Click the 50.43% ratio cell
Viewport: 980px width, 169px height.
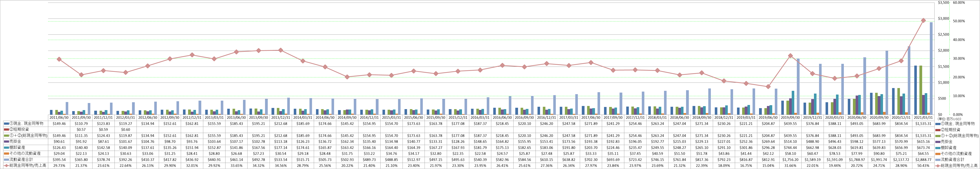(923, 166)
